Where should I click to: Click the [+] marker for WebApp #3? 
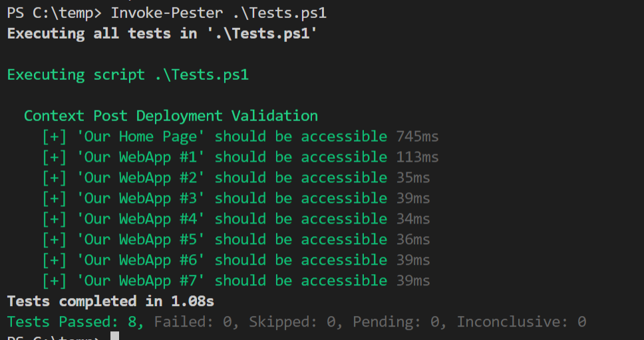coord(54,198)
